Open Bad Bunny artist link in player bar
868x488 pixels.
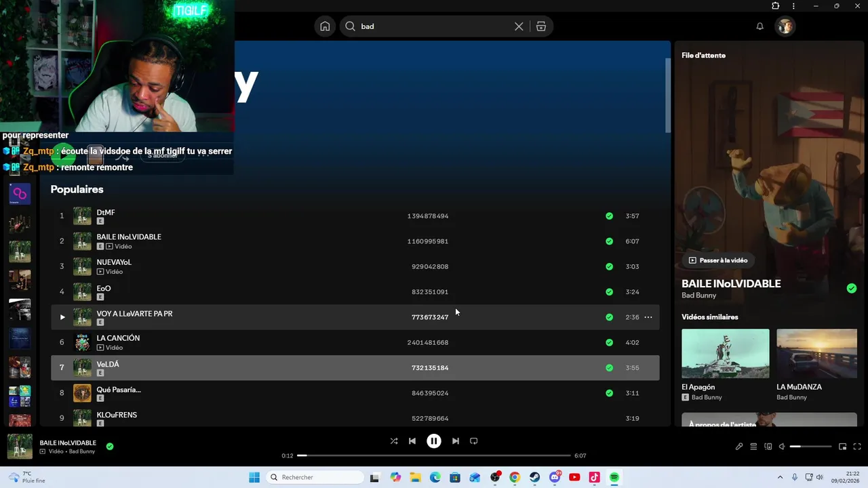(82, 451)
